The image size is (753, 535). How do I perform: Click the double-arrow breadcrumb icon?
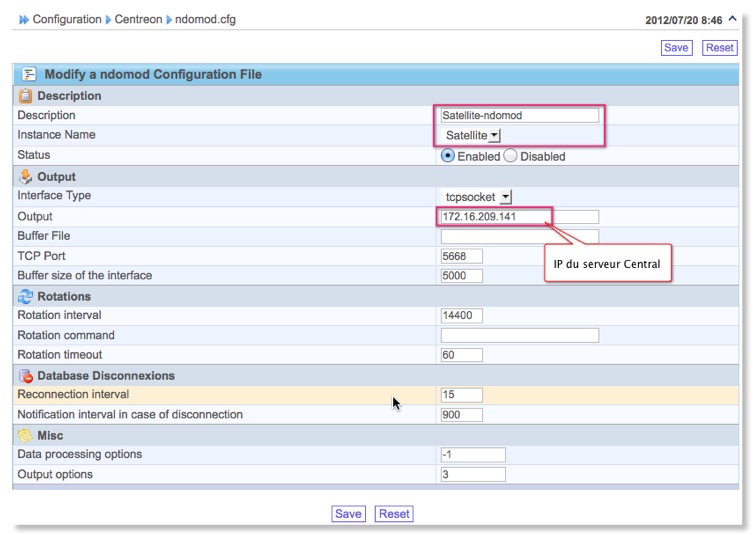click(x=24, y=20)
